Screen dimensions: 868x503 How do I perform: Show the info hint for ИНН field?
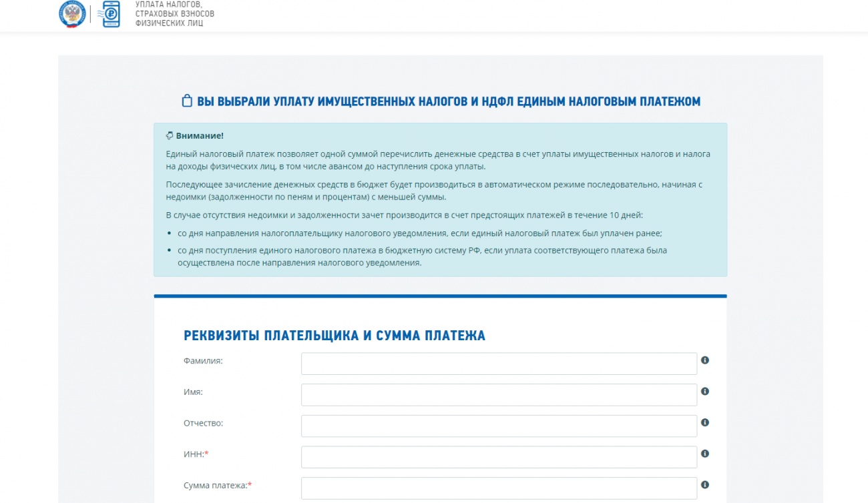(705, 454)
